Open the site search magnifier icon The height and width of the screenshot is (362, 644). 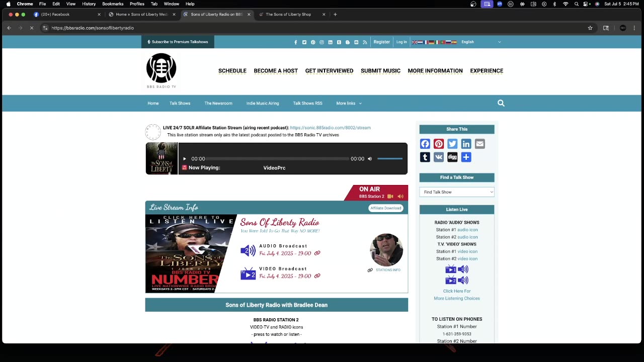point(501,103)
